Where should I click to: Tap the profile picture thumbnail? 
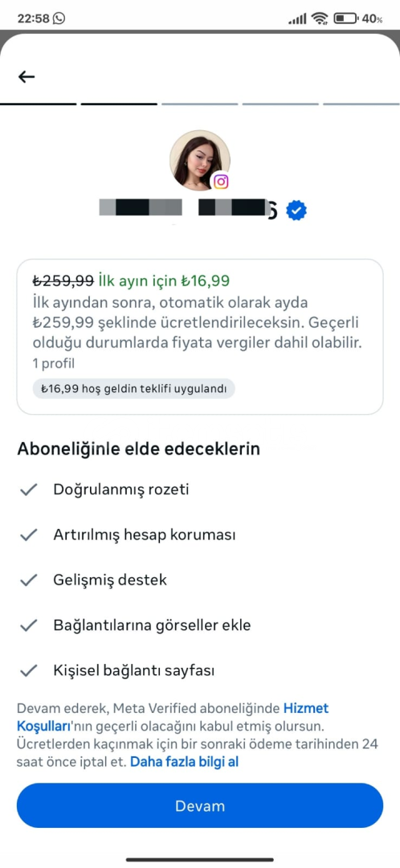(200, 161)
